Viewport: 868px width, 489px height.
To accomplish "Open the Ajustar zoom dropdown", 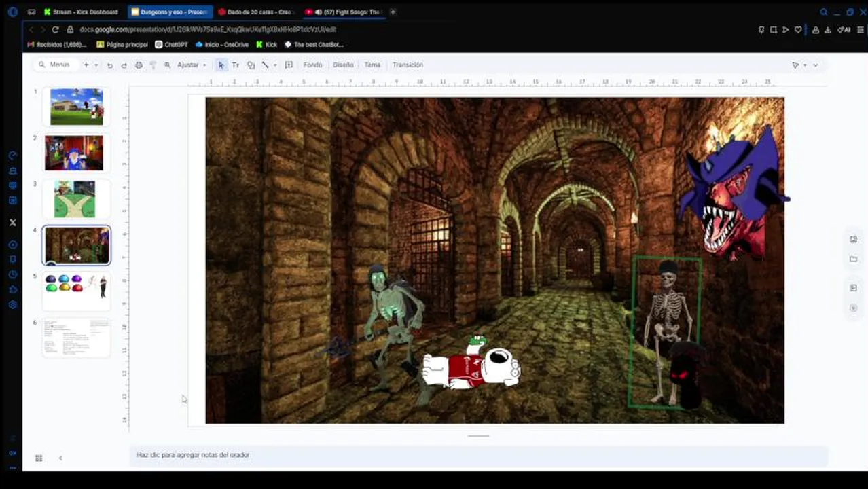I will (x=192, y=65).
